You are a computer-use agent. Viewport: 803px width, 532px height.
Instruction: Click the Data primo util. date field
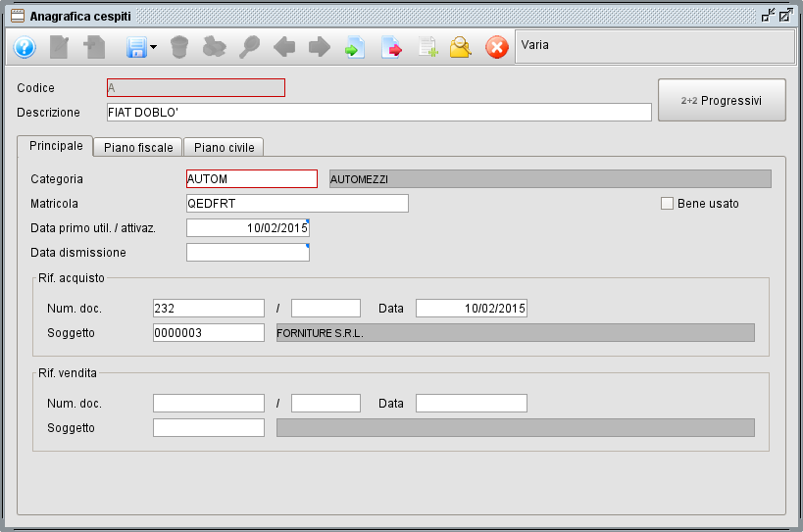(x=248, y=228)
